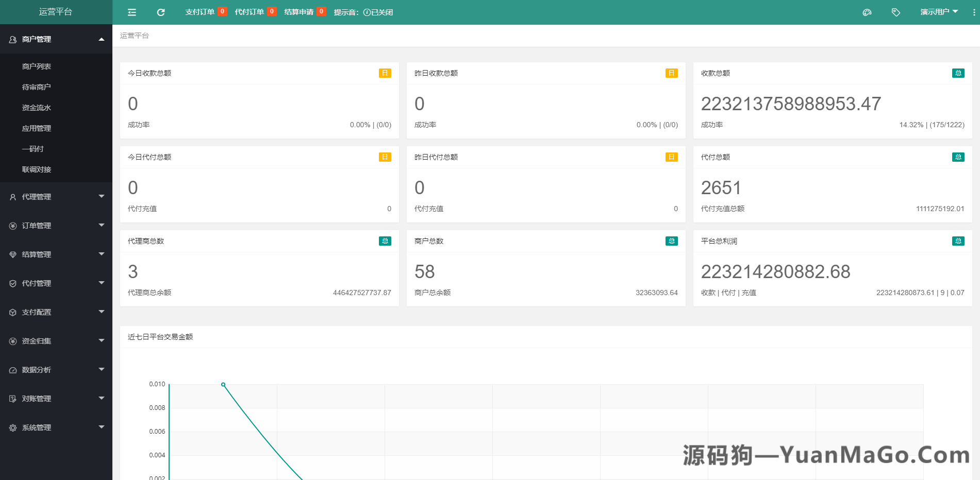Select the 代理管理 sidebar icon
The image size is (980, 480).
click(12, 196)
